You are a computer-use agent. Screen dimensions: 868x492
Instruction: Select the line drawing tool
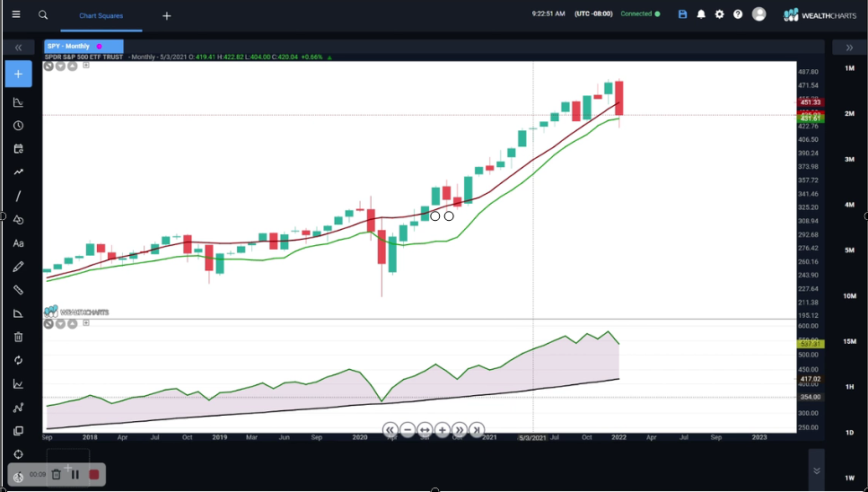click(x=18, y=196)
